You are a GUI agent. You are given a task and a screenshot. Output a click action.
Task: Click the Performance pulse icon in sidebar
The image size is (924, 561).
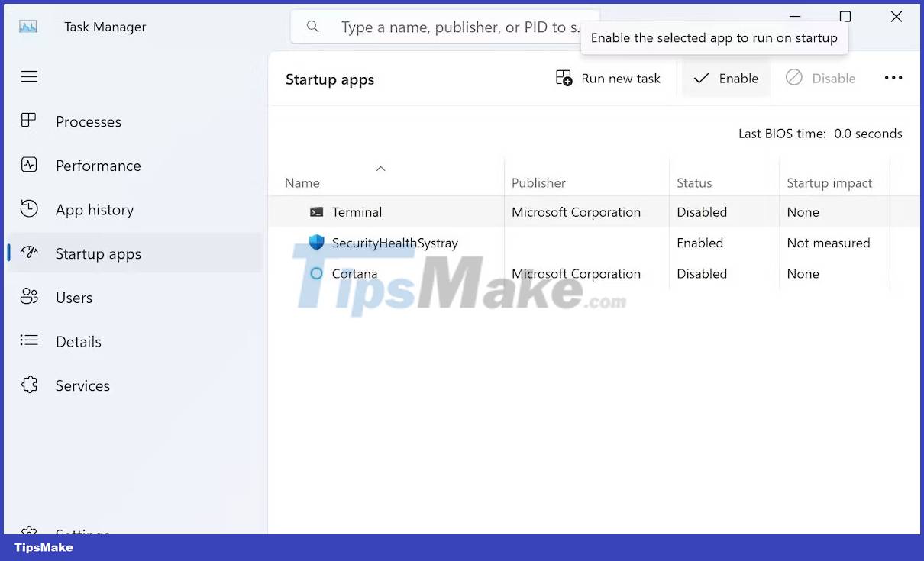(x=29, y=165)
